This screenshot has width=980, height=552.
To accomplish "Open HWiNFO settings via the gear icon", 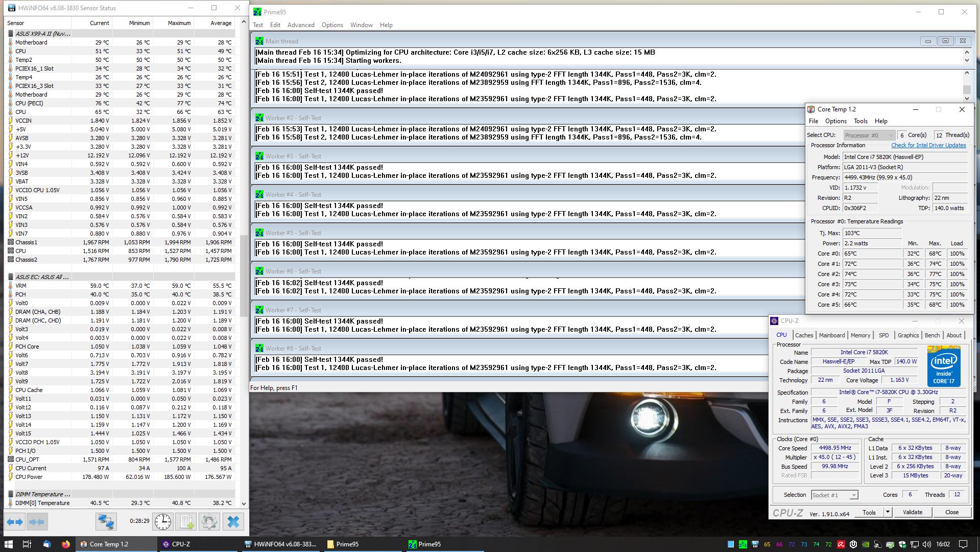I will click(209, 521).
